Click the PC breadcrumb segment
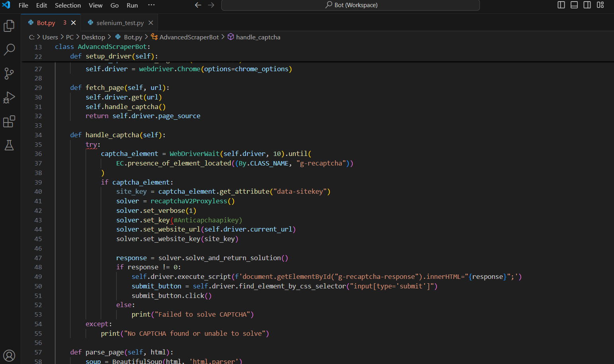 coord(70,37)
